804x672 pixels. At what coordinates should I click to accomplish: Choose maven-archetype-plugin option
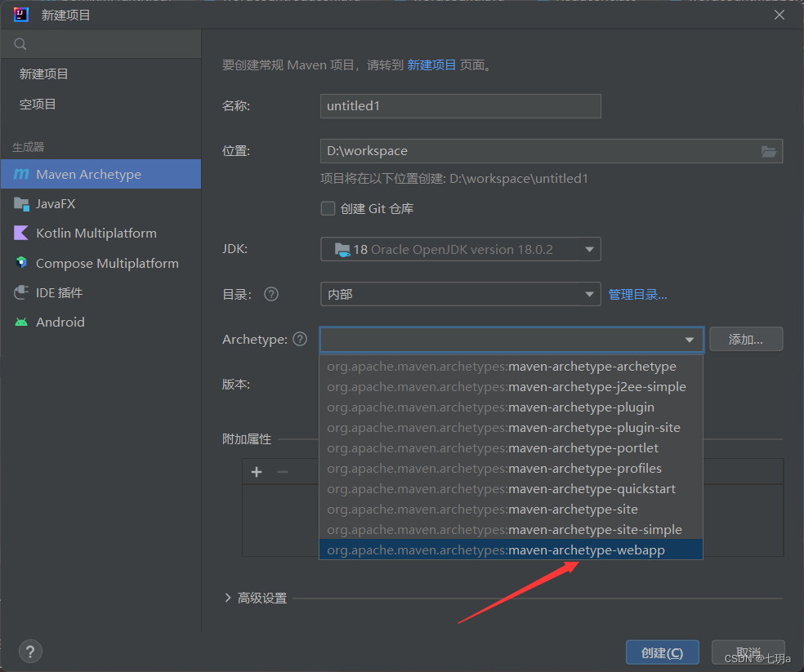(511, 407)
